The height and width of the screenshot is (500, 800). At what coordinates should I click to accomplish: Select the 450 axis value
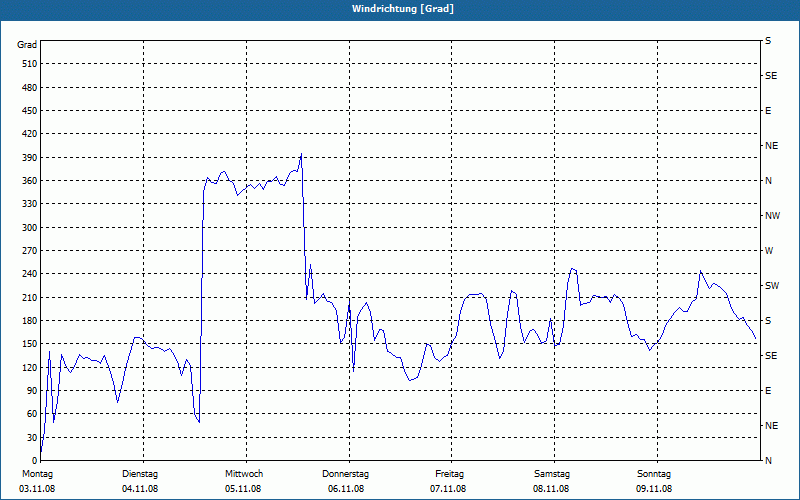coord(29,111)
